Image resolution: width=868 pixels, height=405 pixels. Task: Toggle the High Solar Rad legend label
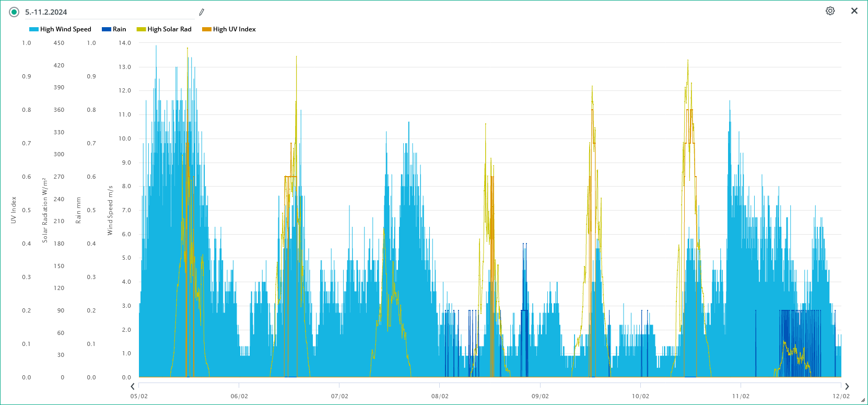point(169,29)
